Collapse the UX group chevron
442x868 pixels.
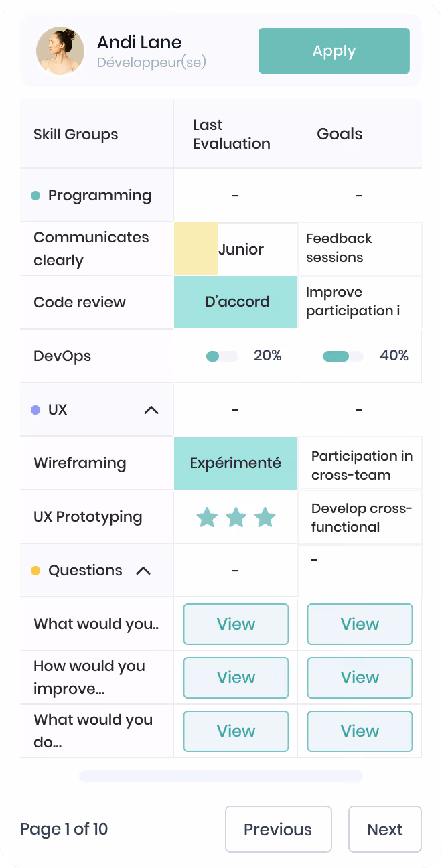pyautogui.click(x=152, y=410)
